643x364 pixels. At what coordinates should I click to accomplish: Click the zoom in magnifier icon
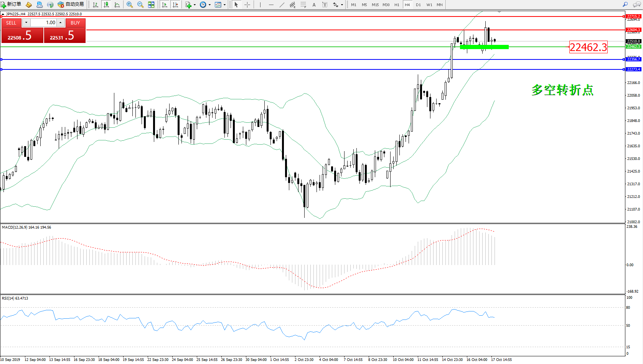(130, 5)
